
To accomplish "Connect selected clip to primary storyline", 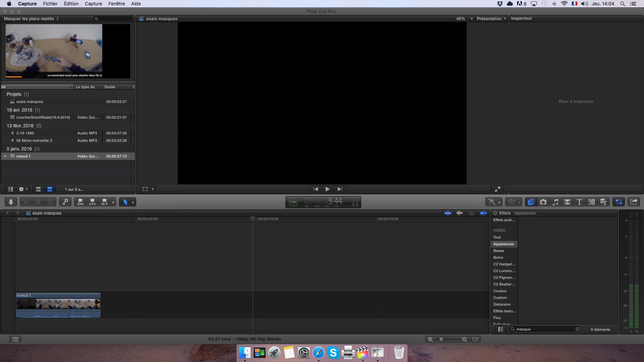I will coord(80,202).
